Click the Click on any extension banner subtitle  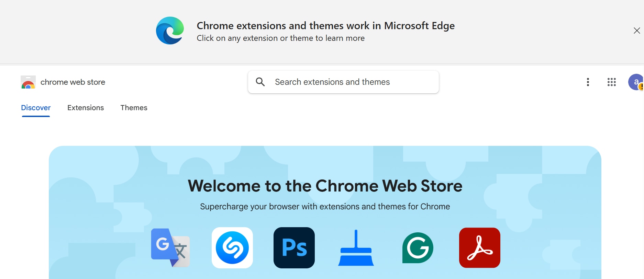pos(280,38)
